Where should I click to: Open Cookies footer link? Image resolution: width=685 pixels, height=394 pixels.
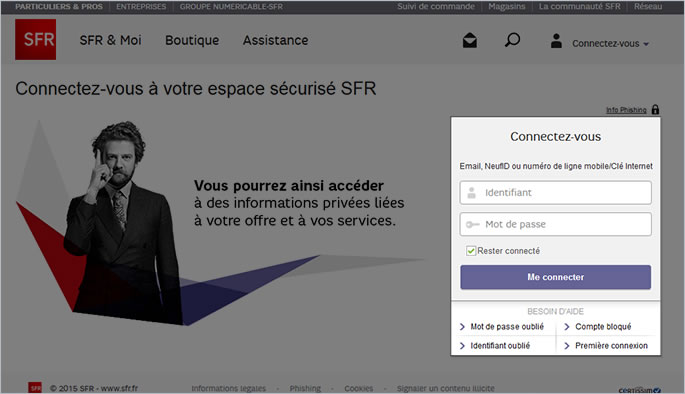[x=359, y=388]
